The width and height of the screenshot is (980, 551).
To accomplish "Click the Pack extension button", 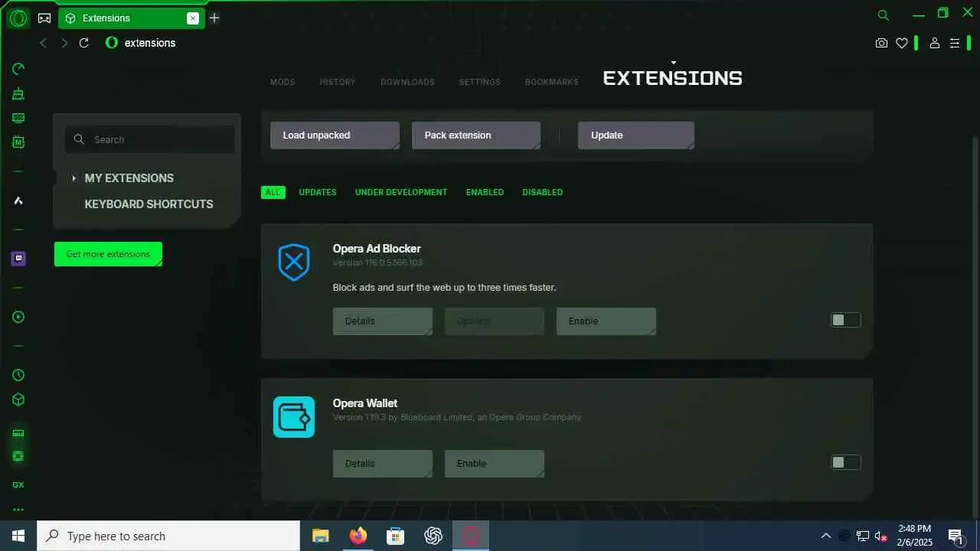I will click(476, 135).
